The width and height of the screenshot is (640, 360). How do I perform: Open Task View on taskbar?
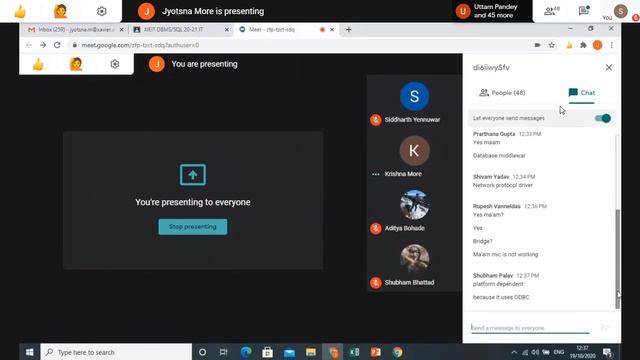click(x=223, y=352)
